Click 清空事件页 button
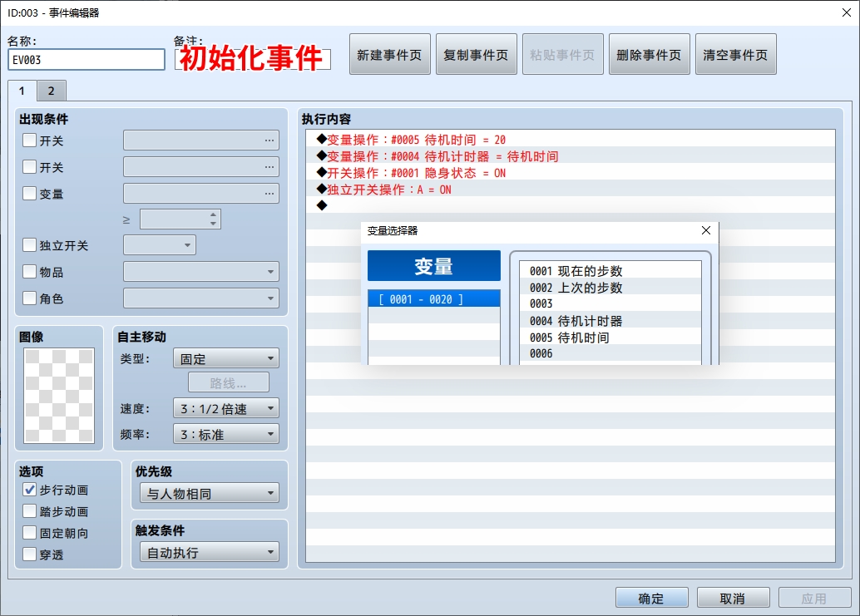 (x=736, y=54)
